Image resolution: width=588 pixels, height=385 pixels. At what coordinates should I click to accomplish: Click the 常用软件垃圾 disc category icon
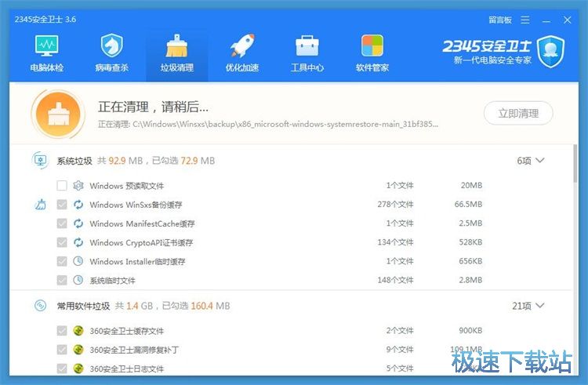pyautogui.click(x=40, y=306)
